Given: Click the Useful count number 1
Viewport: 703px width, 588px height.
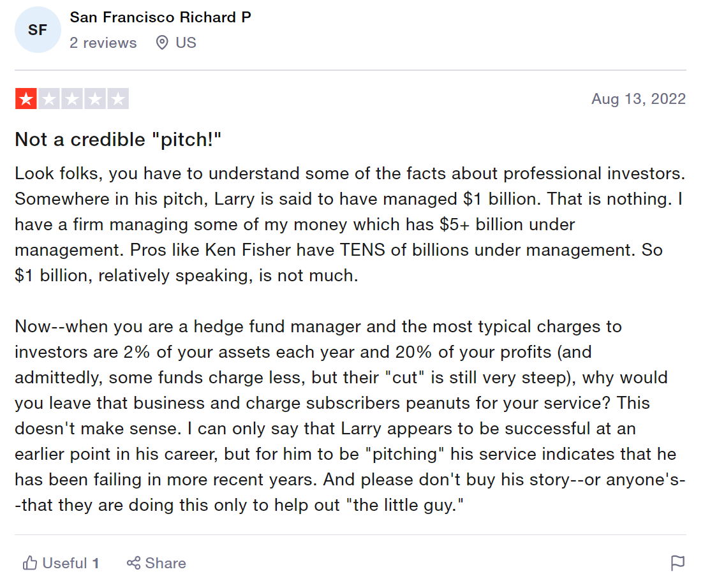Looking at the screenshot, I should click(x=96, y=563).
